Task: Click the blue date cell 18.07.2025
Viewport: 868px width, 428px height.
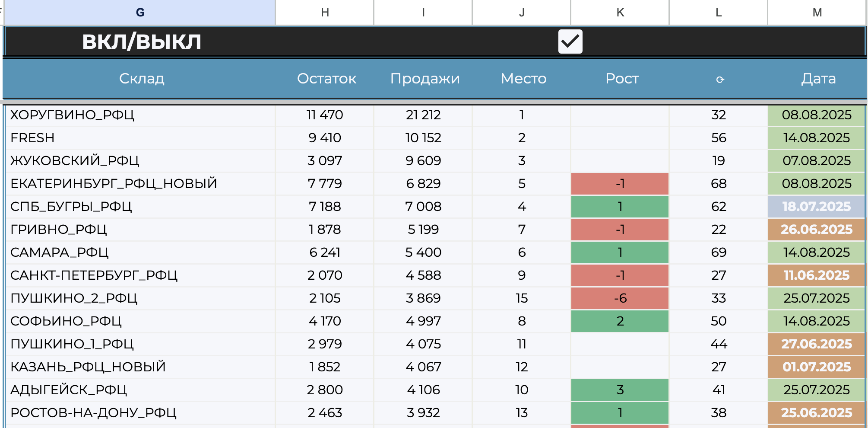Action: (816, 207)
